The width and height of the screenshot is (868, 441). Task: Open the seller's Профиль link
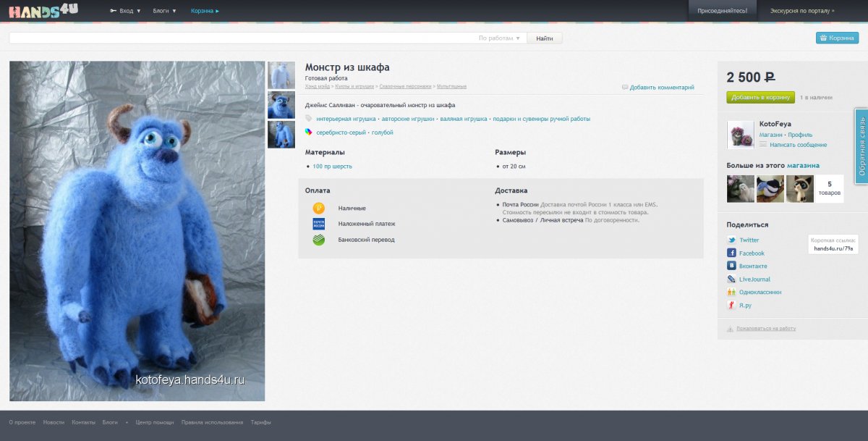tap(800, 135)
